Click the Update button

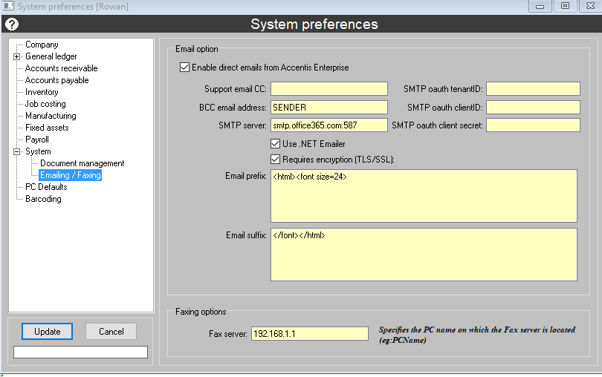tap(47, 332)
